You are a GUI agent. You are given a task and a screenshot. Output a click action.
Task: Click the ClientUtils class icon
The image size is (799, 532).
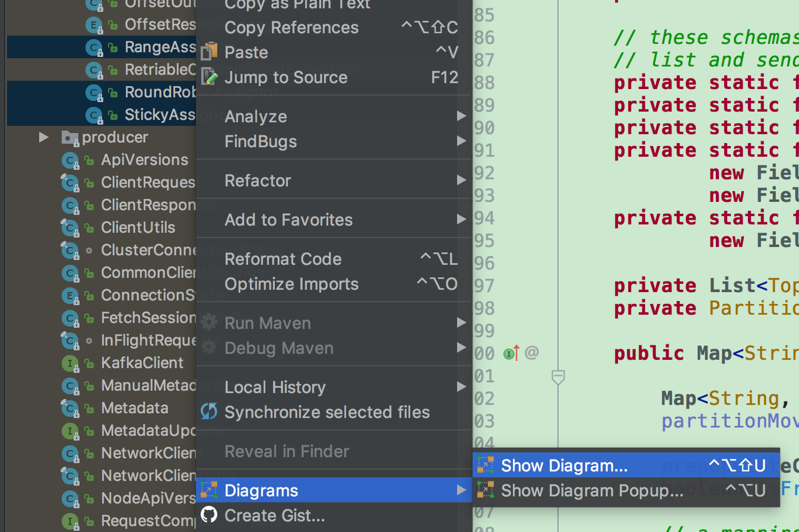(x=70, y=227)
